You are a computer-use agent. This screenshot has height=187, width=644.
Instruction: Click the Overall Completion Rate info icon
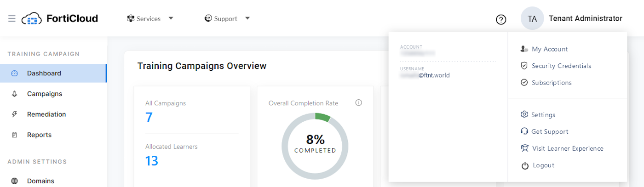coord(359,103)
